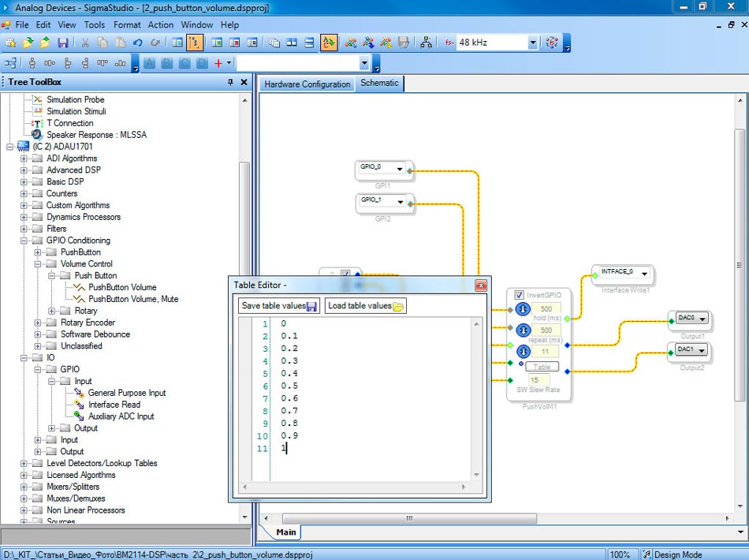Toggle the tree toolbox panel icon
This screenshot has width=749, height=560.
pyautogui.click(x=177, y=43)
